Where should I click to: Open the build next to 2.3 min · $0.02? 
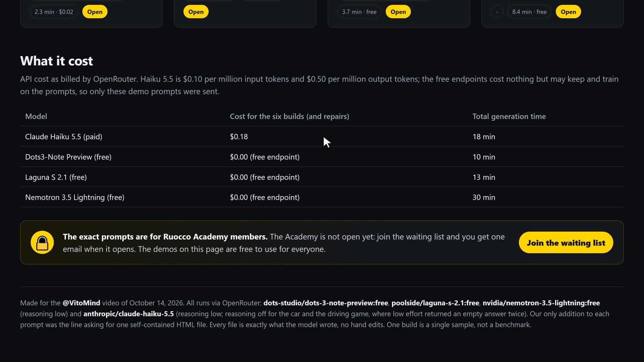(x=95, y=12)
